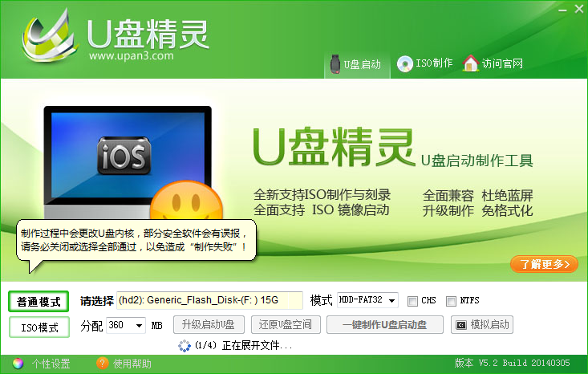Click the 还原U盘空间 button

click(x=286, y=325)
